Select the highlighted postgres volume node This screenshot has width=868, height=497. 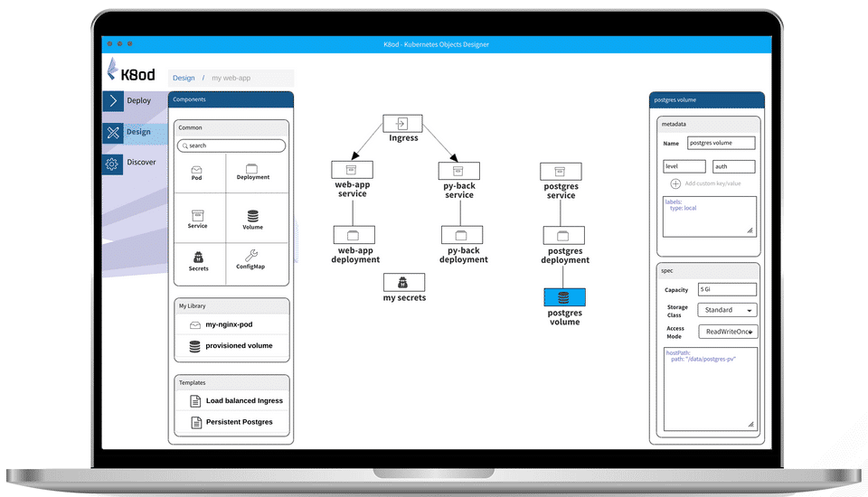[x=564, y=297]
